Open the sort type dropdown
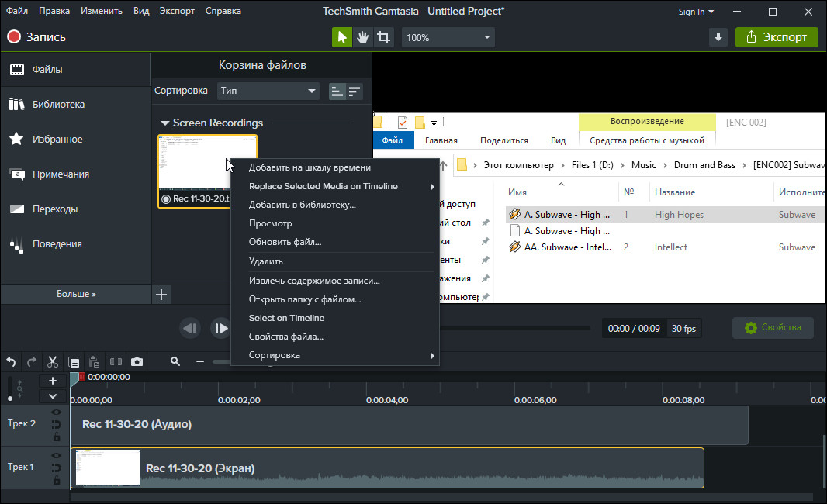Screen dimensions: 827x504 (x=268, y=91)
